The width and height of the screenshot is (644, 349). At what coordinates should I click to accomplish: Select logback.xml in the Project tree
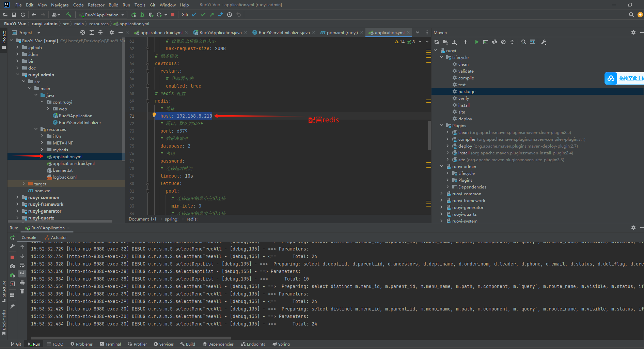click(x=64, y=177)
